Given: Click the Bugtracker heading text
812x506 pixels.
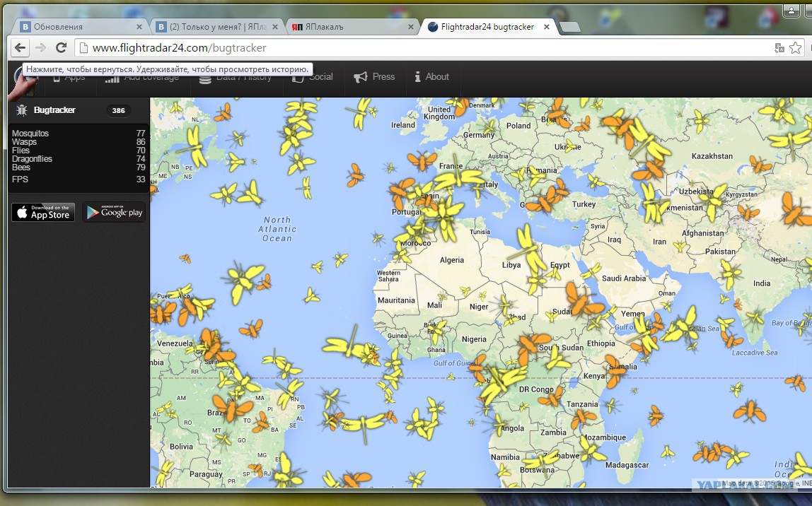Looking at the screenshot, I should [x=54, y=110].
